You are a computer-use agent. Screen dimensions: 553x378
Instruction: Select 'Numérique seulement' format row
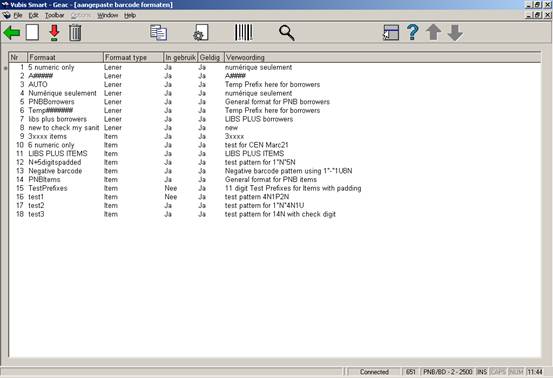click(275, 93)
